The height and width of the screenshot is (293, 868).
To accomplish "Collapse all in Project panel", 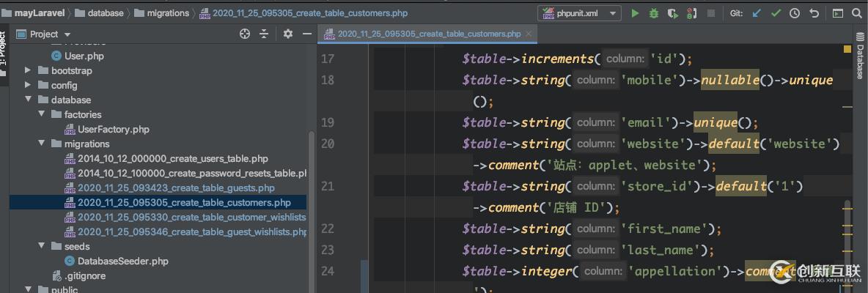I will tap(264, 34).
